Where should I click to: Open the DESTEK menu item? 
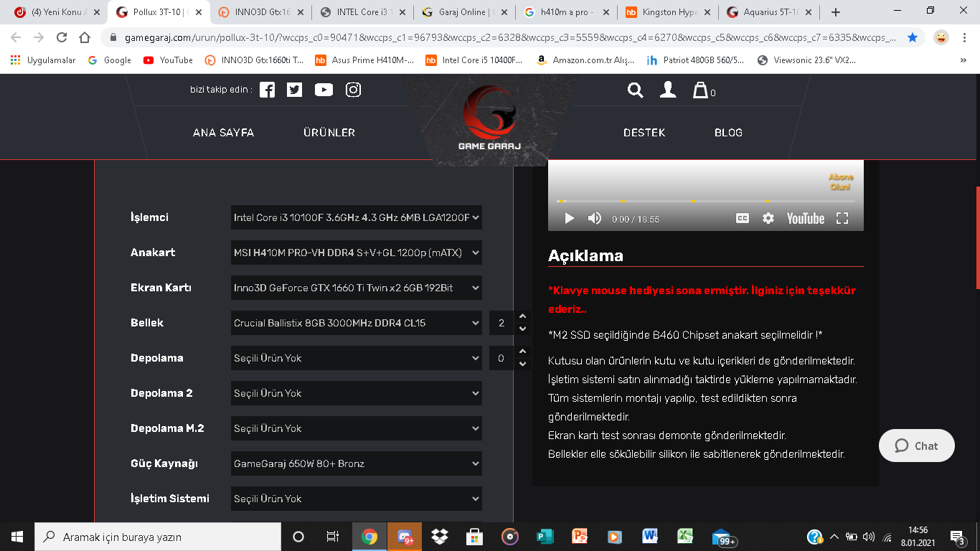(x=644, y=133)
